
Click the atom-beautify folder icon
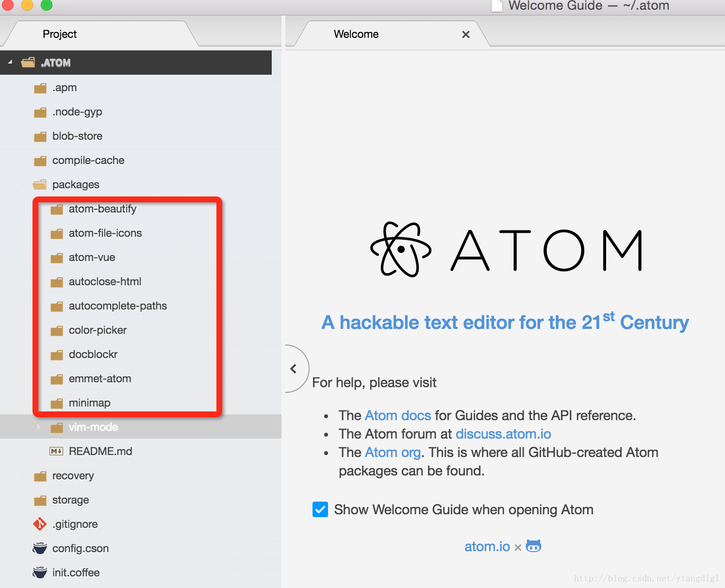(57, 210)
